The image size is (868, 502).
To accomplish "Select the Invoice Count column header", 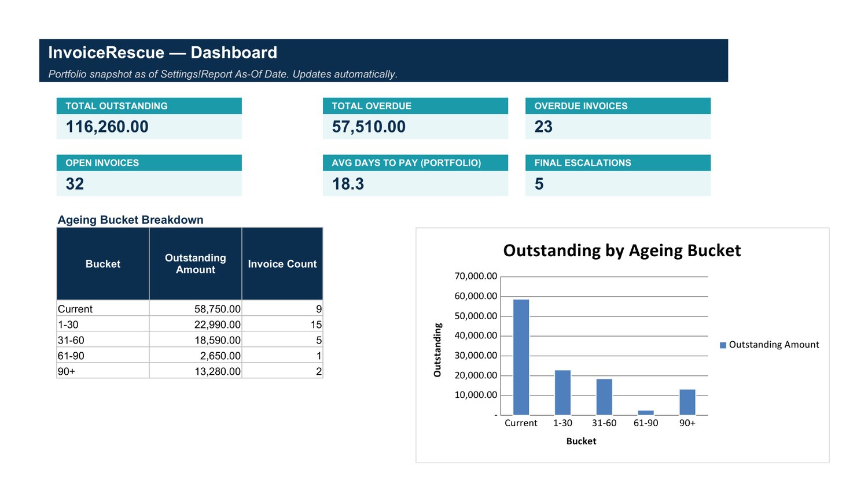I will (282, 264).
